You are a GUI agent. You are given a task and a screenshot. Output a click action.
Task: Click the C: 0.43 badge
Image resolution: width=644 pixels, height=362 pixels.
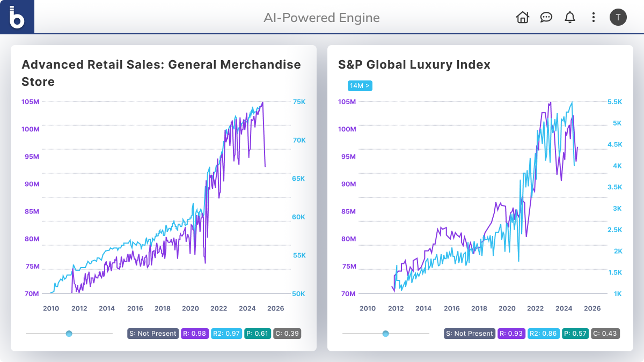click(x=605, y=334)
